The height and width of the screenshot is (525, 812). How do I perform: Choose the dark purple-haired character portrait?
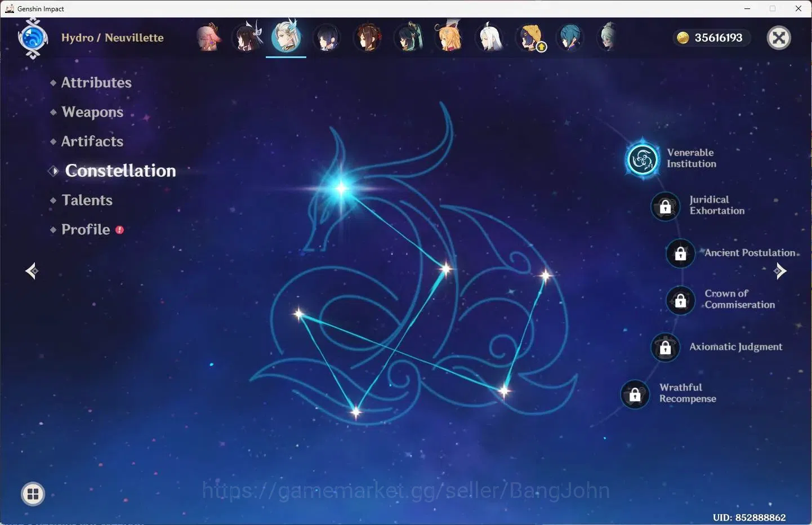(x=327, y=38)
